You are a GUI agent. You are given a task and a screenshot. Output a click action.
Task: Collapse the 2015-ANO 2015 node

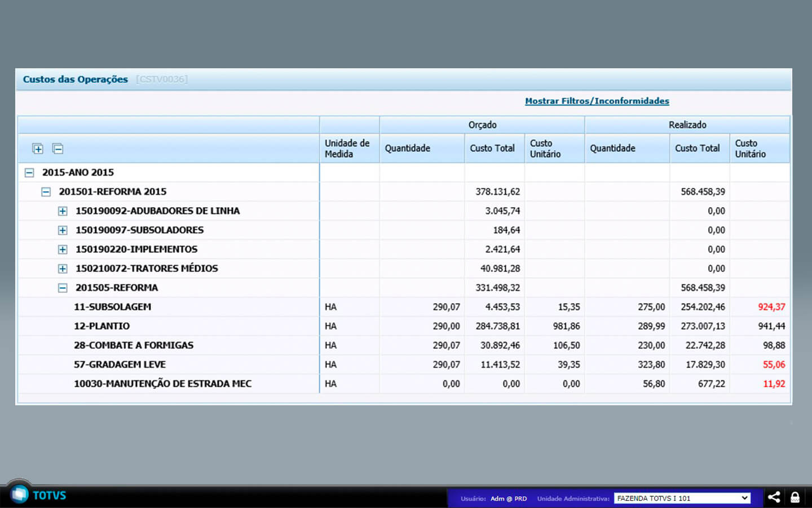[x=29, y=173]
